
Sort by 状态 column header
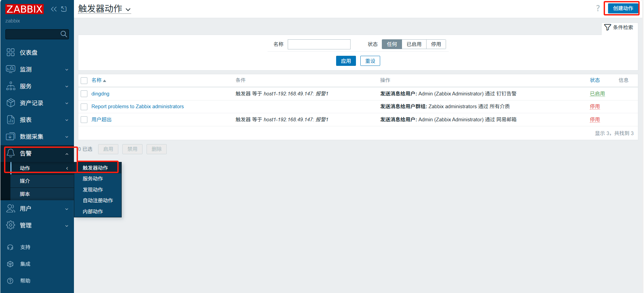pos(595,80)
